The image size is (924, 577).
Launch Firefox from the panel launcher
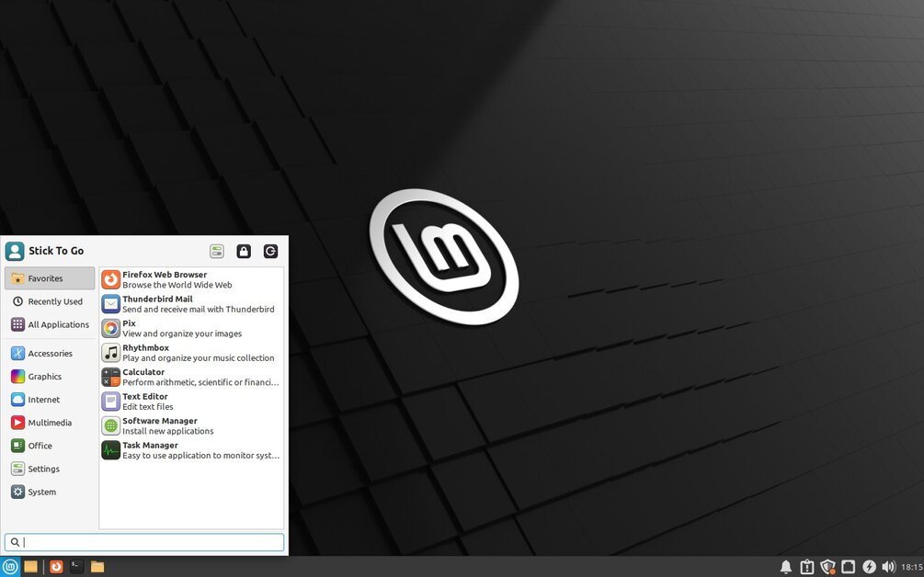coord(56,566)
